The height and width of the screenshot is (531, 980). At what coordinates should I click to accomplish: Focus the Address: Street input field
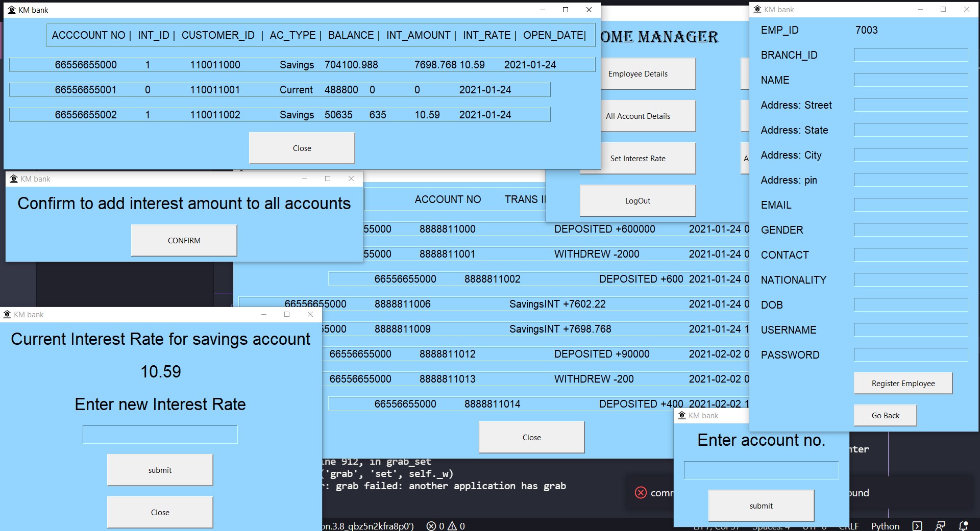(x=911, y=105)
